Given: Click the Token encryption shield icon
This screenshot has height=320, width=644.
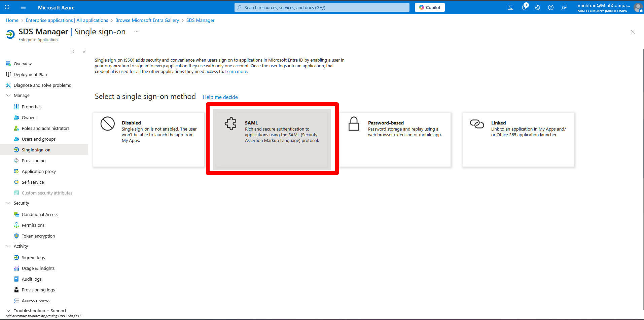Looking at the screenshot, I should pos(16,236).
